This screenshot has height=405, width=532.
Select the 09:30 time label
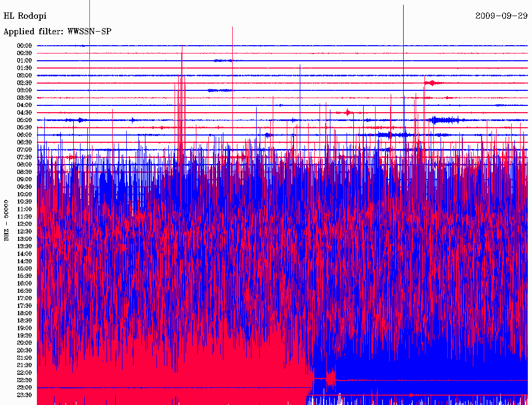(x=24, y=187)
